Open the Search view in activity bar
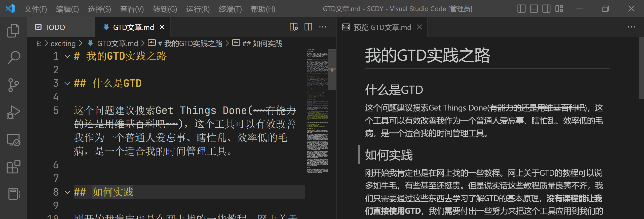This screenshot has height=219, width=644. click(x=13, y=58)
